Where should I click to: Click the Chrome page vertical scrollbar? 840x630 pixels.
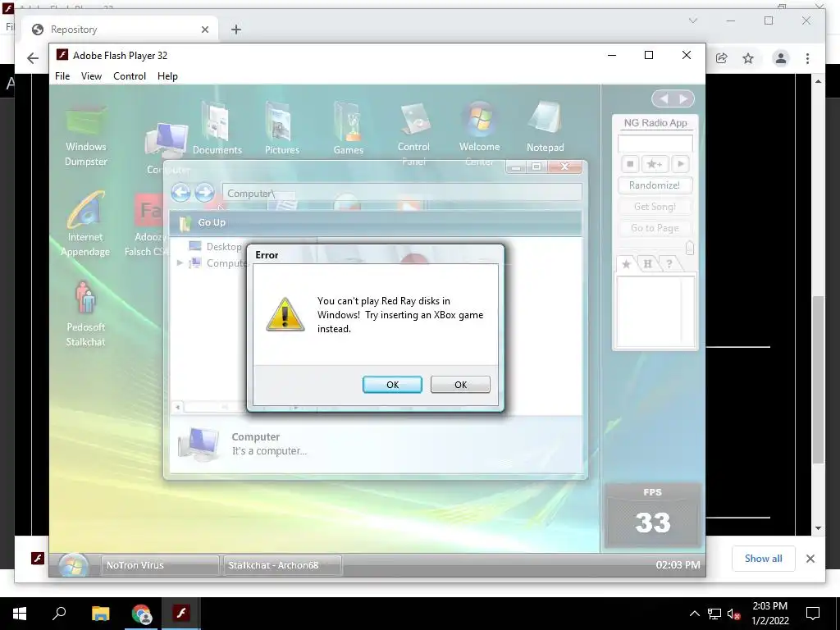[x=818, y=379]
